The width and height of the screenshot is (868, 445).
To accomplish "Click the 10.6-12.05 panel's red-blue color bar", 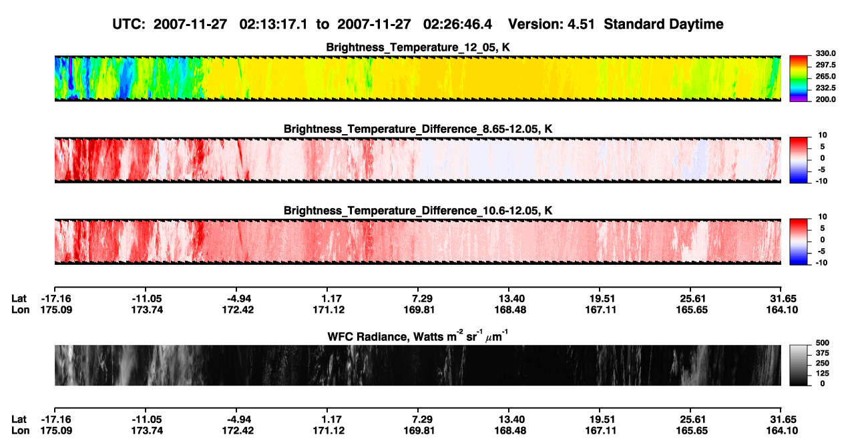I will [x=798, y=242].
